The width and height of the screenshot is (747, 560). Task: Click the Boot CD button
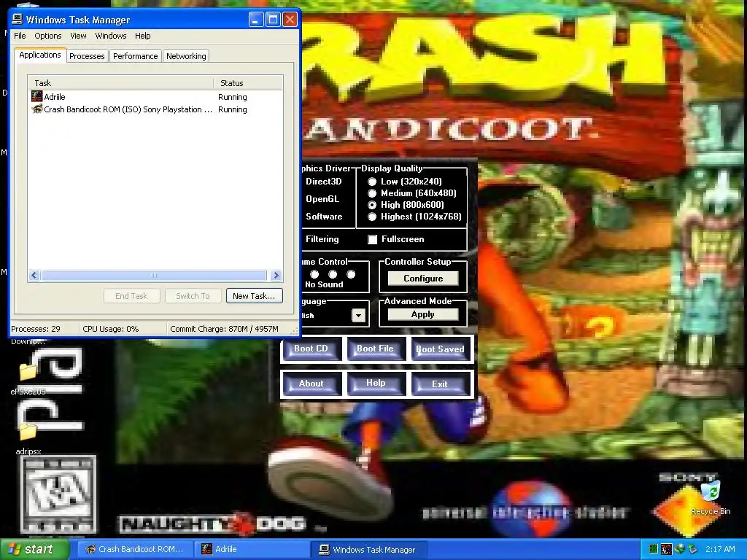coord(311,349)
